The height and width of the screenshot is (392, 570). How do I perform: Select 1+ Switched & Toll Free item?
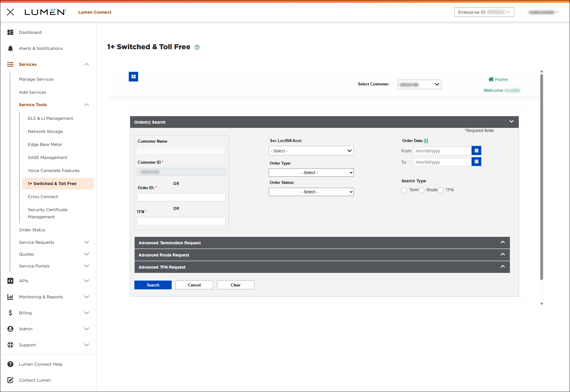point(58,184)
